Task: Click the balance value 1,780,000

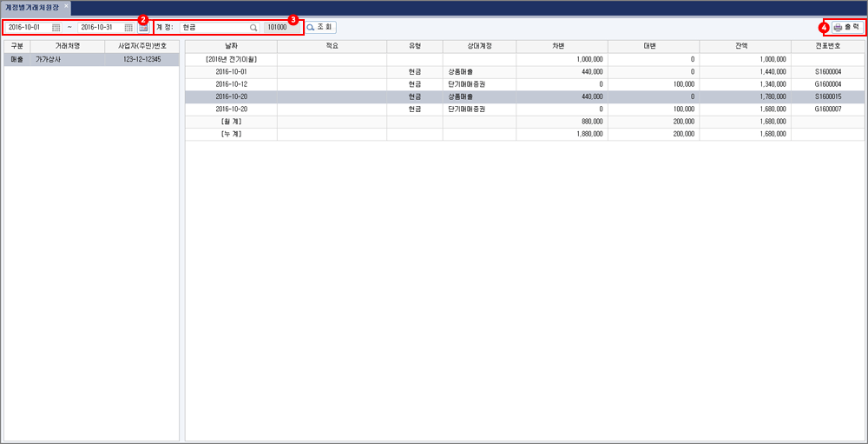Action: pos(745,97)
